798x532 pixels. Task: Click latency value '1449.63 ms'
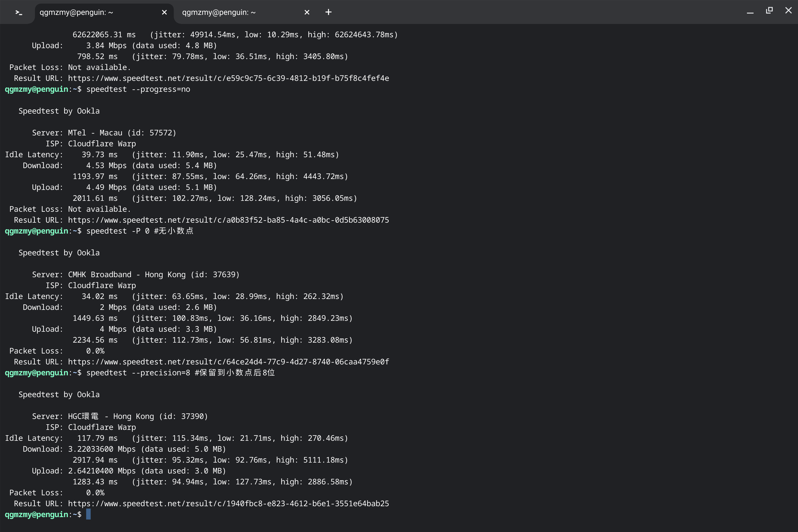[x=95, y=318]
